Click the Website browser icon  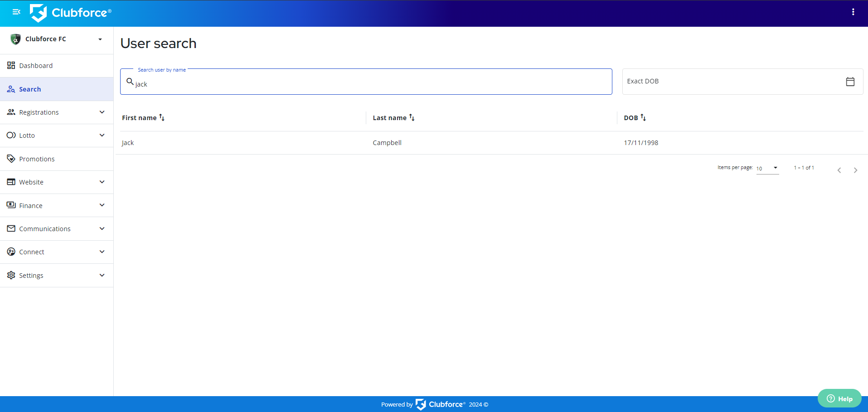(11, 182)
